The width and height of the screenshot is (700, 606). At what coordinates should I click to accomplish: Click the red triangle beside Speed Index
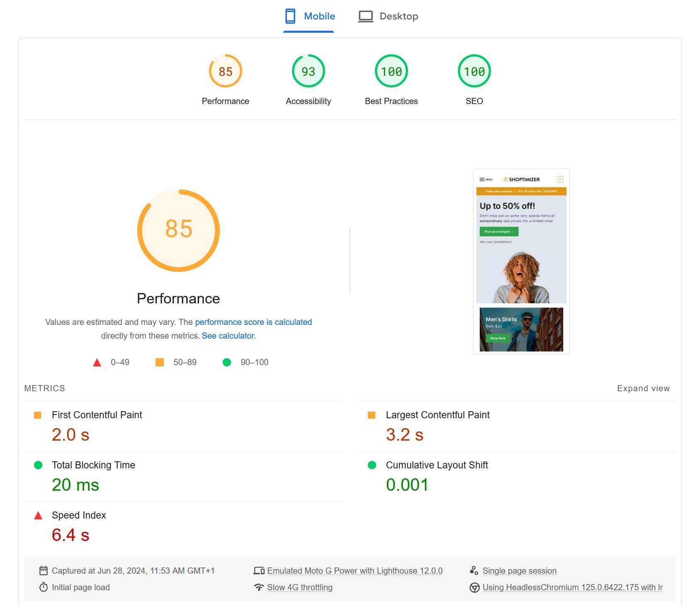click(x=38, y=516)
